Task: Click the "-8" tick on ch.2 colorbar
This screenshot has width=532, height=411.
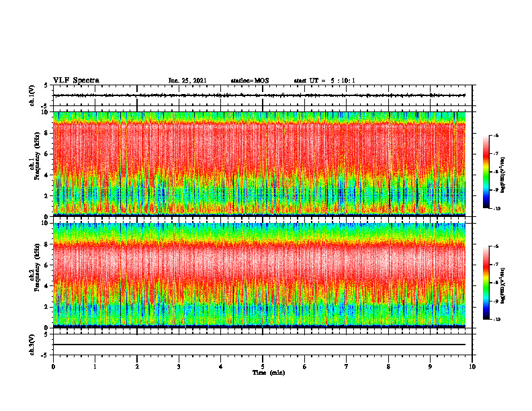Action: click(496, 283)
